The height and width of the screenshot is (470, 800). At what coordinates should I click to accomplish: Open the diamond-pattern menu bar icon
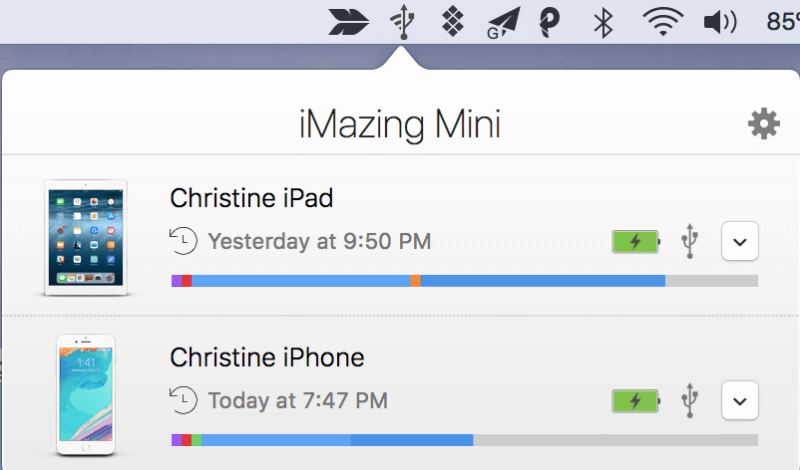point(453,22)
